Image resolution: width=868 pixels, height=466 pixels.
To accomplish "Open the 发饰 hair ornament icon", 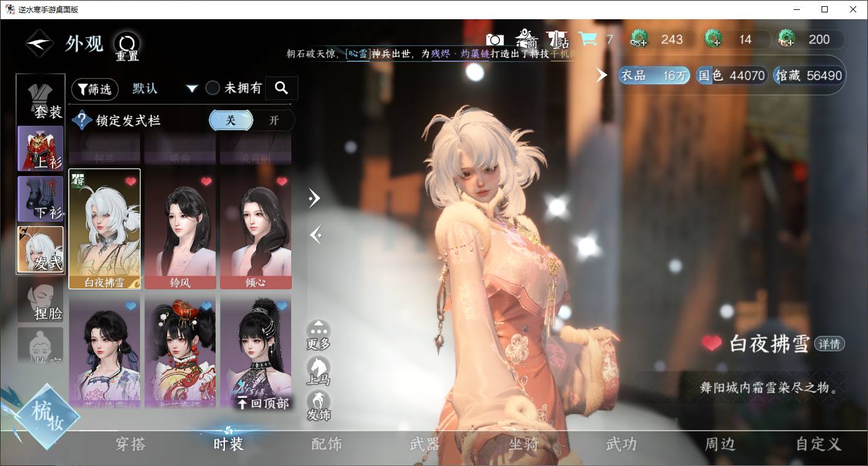I will pos(318,407).
